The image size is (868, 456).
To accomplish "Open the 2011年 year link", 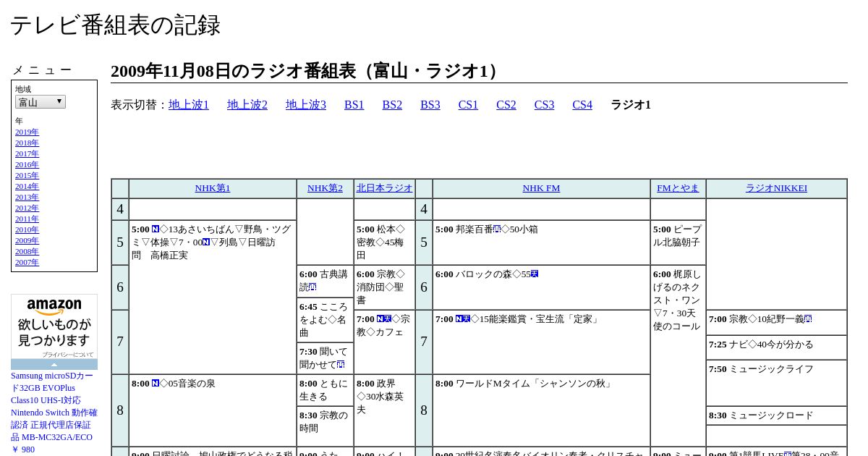I will tap(27, 219).
